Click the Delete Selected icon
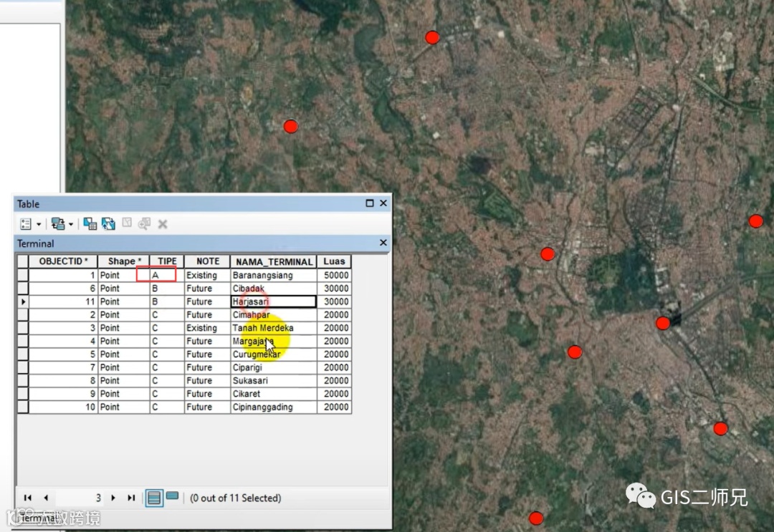774x532 pixels. 163,224
